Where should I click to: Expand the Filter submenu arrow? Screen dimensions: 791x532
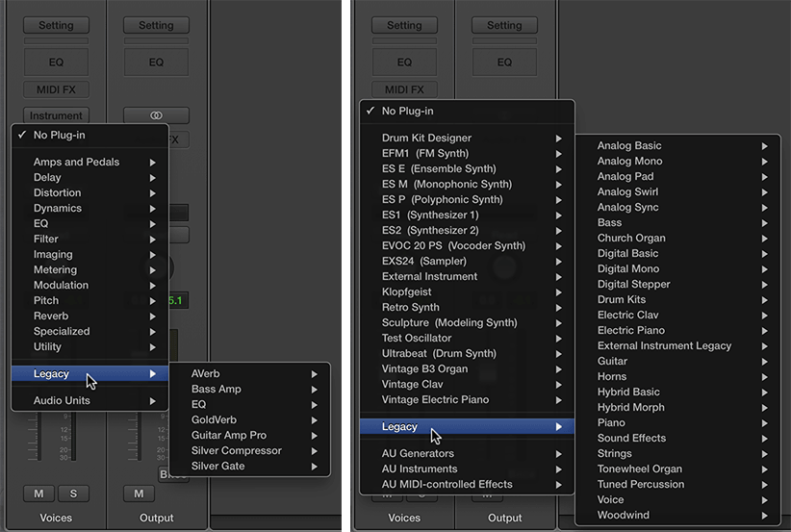152,240
